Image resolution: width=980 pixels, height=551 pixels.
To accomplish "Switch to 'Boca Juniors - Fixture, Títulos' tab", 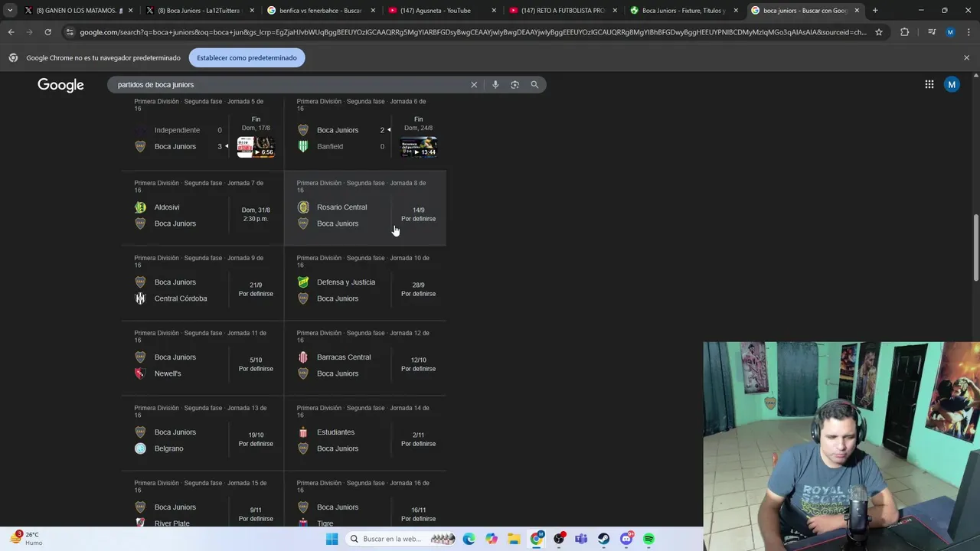I will 683,11.
